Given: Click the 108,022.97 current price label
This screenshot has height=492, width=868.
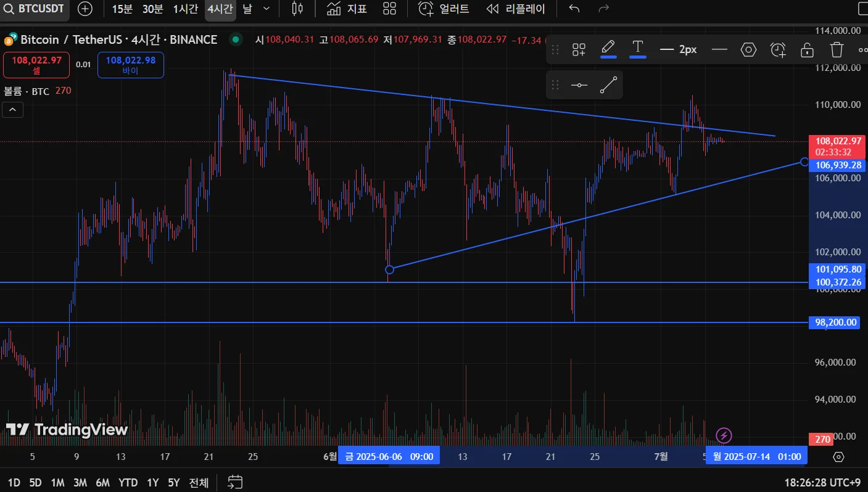Looking at the screenshot, I should 838,141.
